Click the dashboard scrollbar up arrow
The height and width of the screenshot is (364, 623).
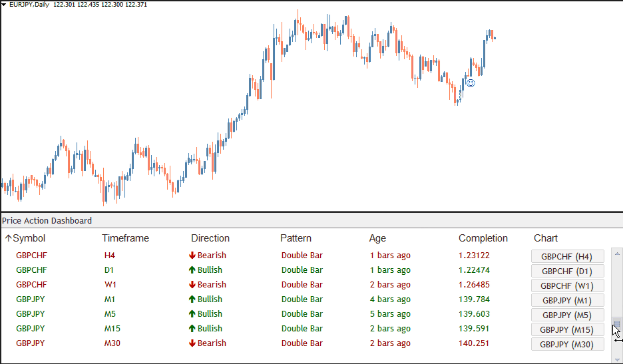(x=617, y=254)
